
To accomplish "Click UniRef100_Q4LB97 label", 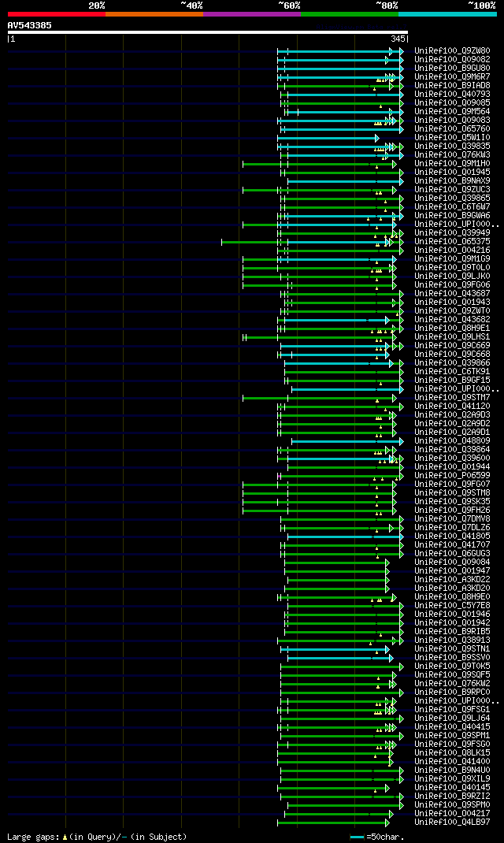I will point(452,823).
